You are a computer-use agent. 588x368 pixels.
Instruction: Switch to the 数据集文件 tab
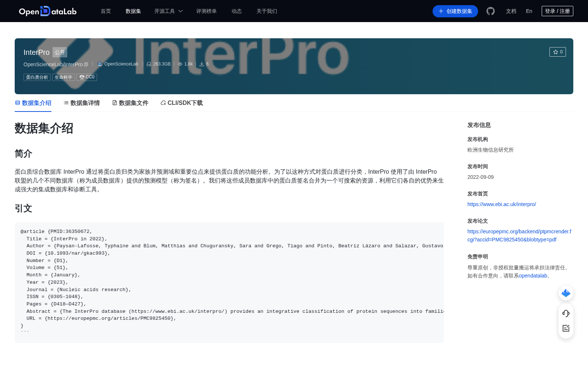130,103
